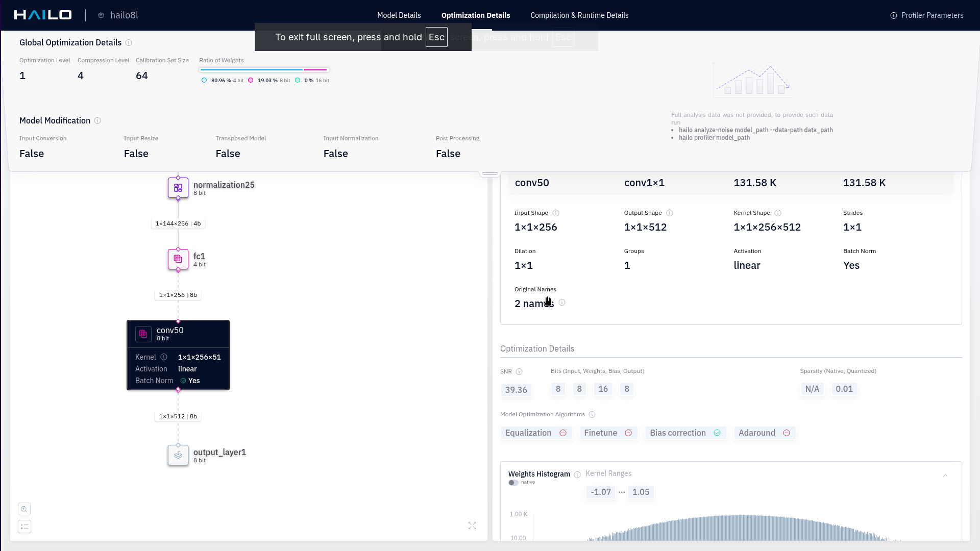Click info icon next to Original Names
The height and width of the screenshot is (551, 980).
point(562,303)
